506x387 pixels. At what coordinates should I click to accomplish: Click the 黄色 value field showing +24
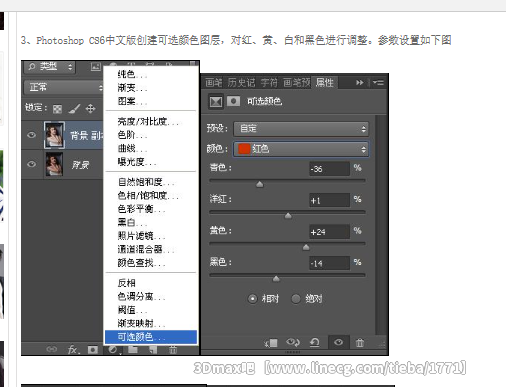[x=329, y=232]
